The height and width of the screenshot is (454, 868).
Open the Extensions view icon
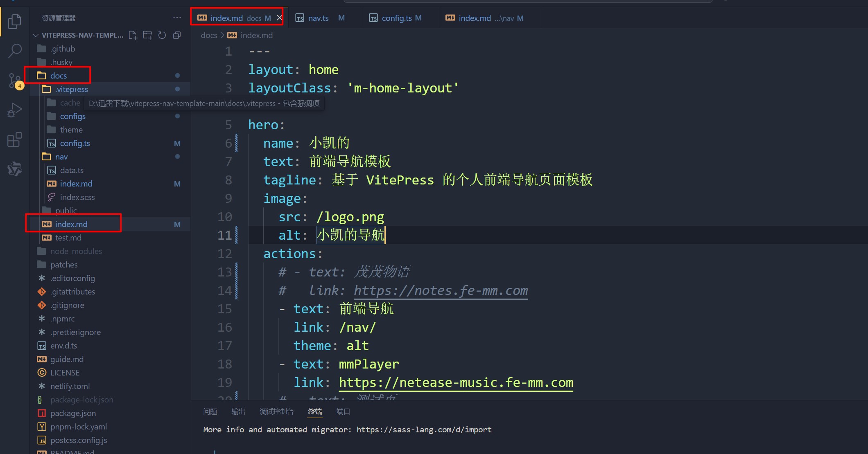click(x=15, y=140)
